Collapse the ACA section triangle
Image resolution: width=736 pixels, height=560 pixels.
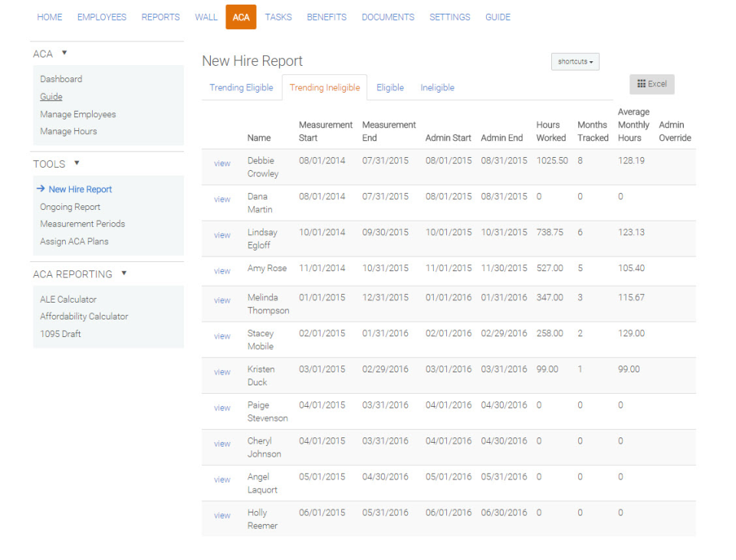[x=64, y=53]
